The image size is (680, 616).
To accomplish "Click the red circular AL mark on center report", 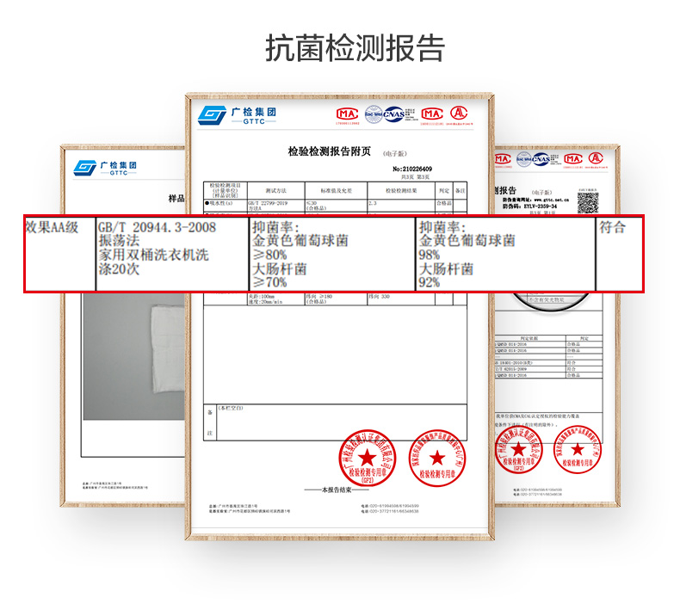I will click(459, 114).
